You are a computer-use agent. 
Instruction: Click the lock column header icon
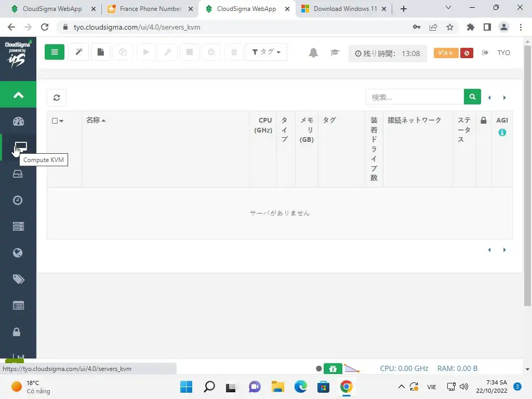[484, 120]
